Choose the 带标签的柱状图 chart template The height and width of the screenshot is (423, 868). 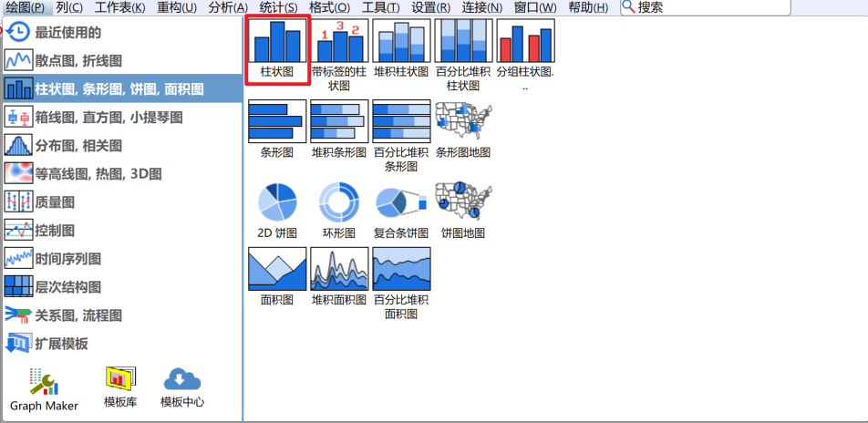pos(339,43)
